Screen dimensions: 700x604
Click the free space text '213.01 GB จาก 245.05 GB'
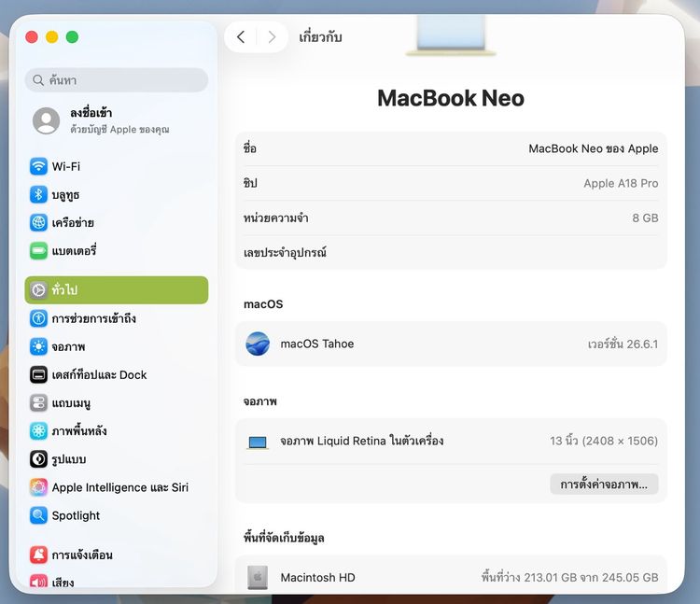pos(591,578)
